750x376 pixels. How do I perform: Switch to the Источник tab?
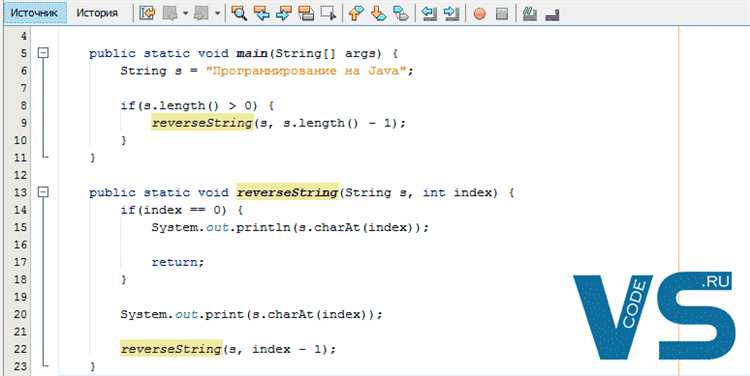[x=34, y=13]
